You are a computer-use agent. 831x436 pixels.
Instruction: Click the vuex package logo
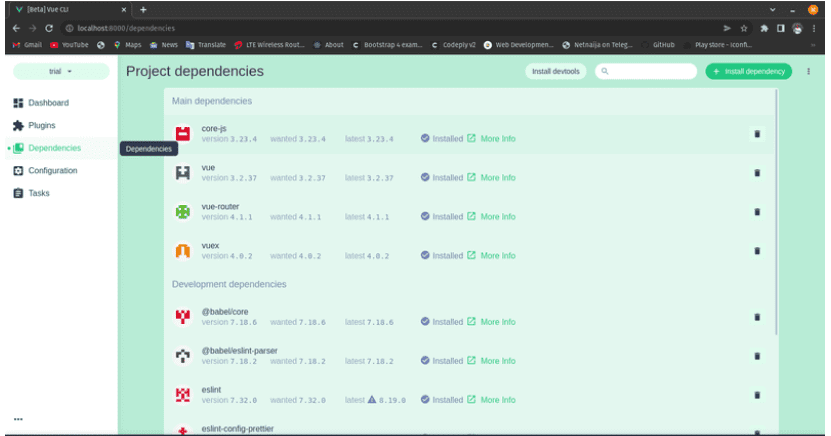pos(183,251)
